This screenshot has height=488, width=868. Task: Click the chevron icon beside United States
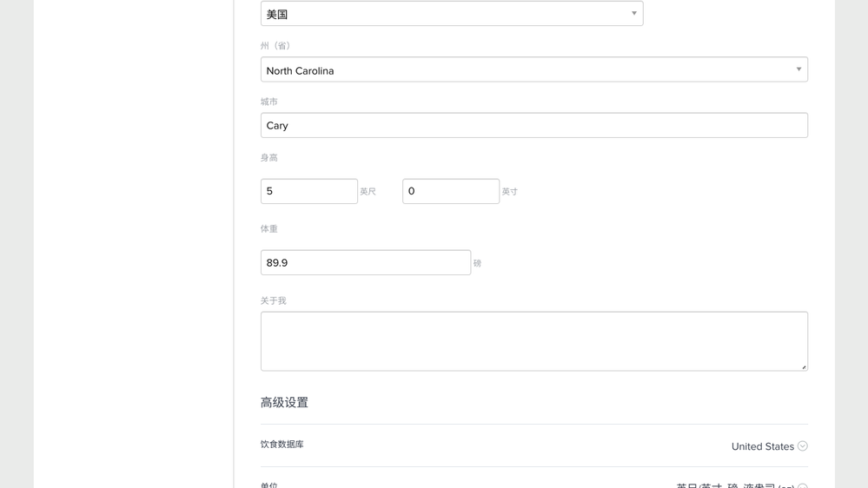[x=803, y=446]
